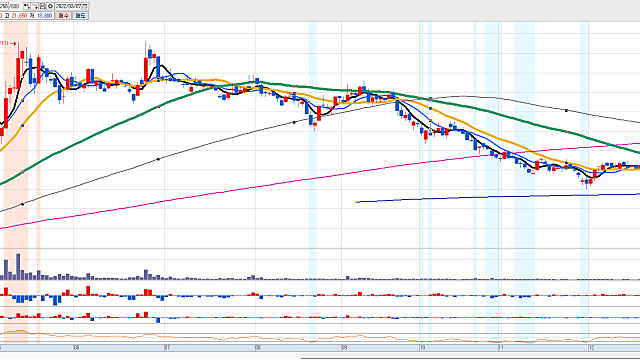640x360 pixels.
Task: Open the first chart-type dropdown icon
Action: (x=27, y=6)
